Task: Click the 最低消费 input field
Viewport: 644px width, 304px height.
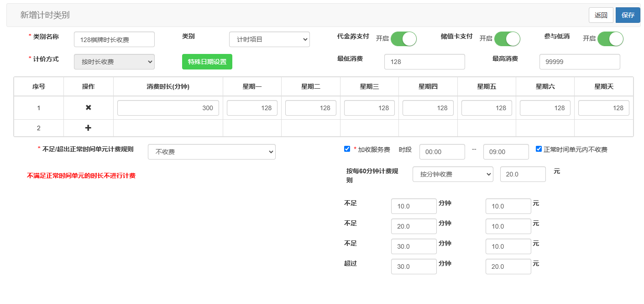Action: (424, 62)
